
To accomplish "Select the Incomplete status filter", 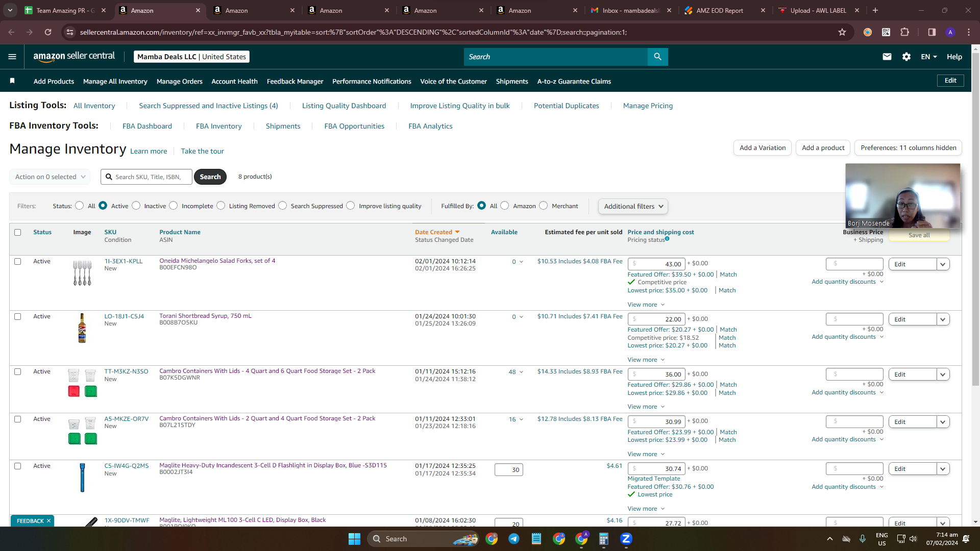I will click(174, 206).
